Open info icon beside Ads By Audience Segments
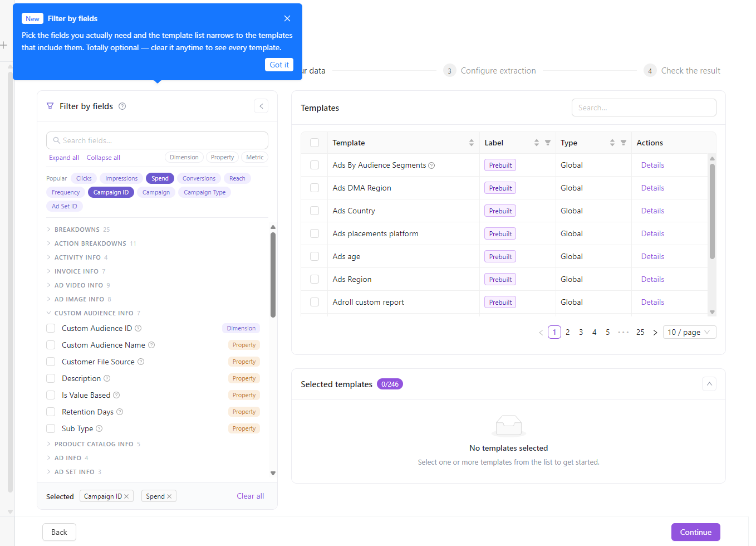Viewport: 756px width, 546px height. pyautogui.click(x=431, y=165)
